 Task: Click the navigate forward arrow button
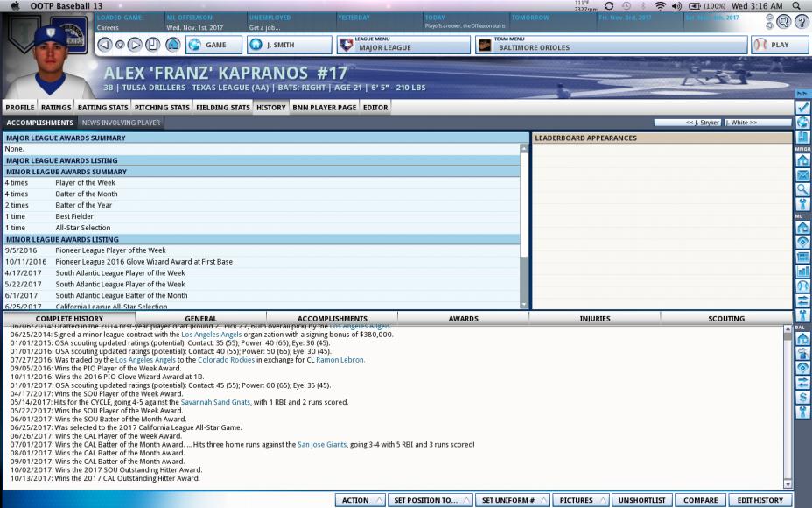click(x=135, y=45)
